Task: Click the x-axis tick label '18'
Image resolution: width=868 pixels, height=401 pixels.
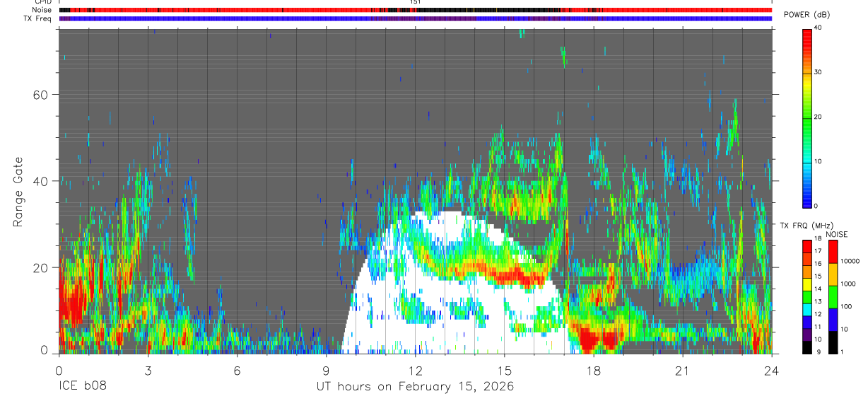Action: click(x=593, y=371)
